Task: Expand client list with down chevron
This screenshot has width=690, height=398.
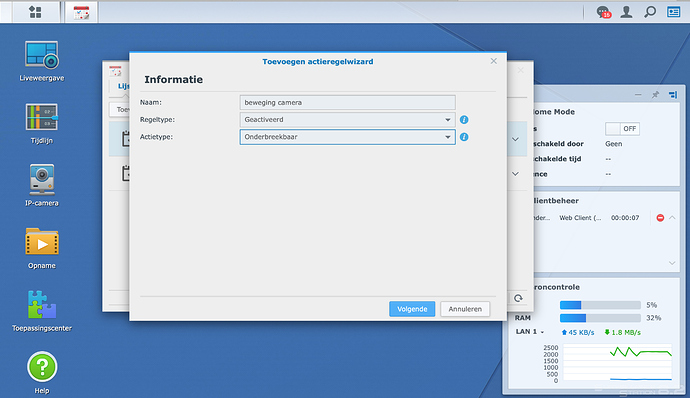Action: pos(672,263)
